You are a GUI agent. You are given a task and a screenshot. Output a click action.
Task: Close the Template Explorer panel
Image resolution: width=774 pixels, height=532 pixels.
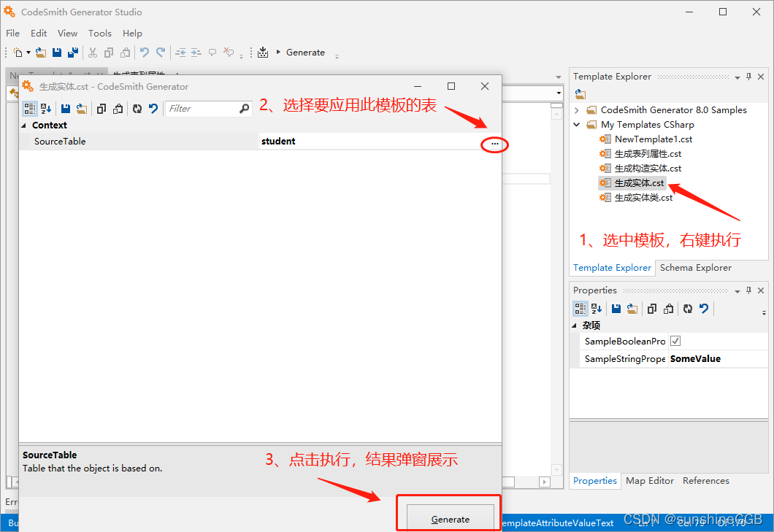pos(761,77)
